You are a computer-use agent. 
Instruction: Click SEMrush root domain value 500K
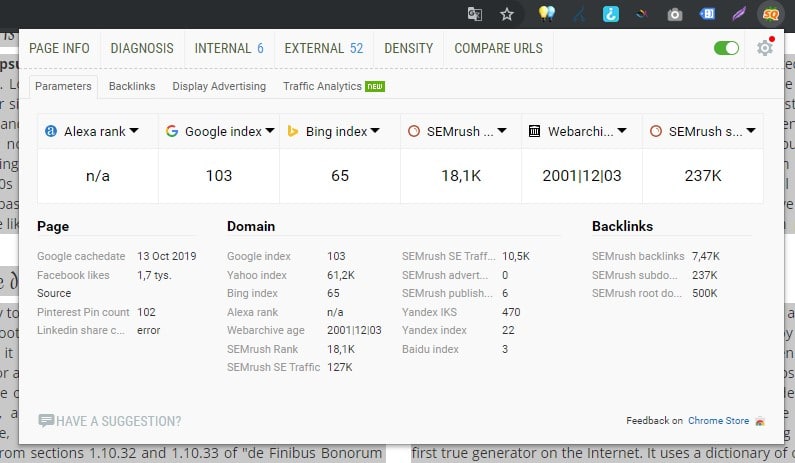click(x=705, y=293)
